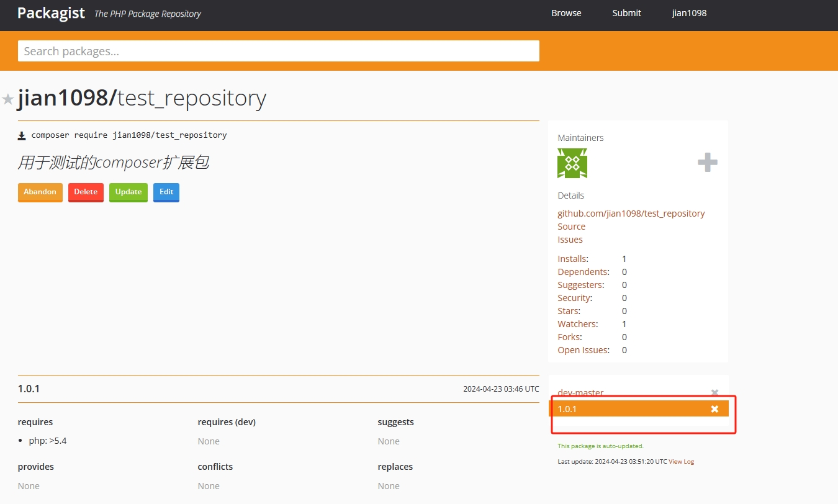The image size is (838, 504).
Task: Click the 2024-04-23 03:46 UTC timestamp
Action: [x=501, y=389]
